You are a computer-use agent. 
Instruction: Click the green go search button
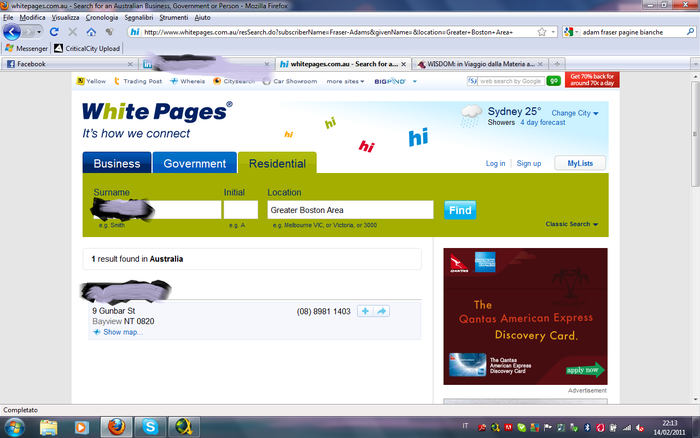(554, 81)
